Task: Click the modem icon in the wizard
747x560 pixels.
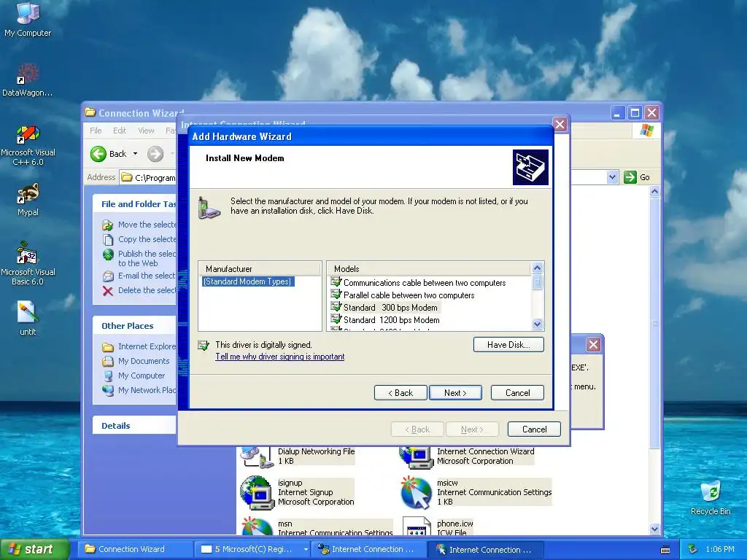Action: click(x=209, y=208)
